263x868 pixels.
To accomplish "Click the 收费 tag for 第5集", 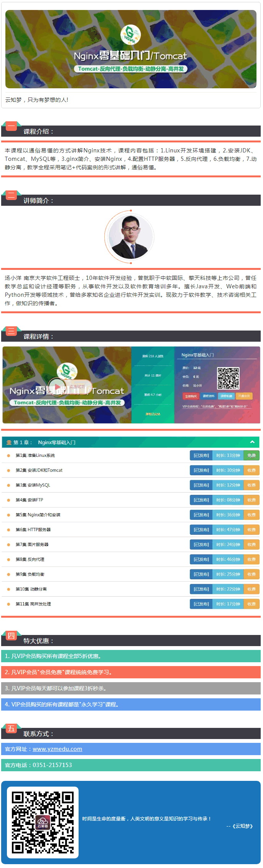I will pyautogui.click(x=251, y=515).
